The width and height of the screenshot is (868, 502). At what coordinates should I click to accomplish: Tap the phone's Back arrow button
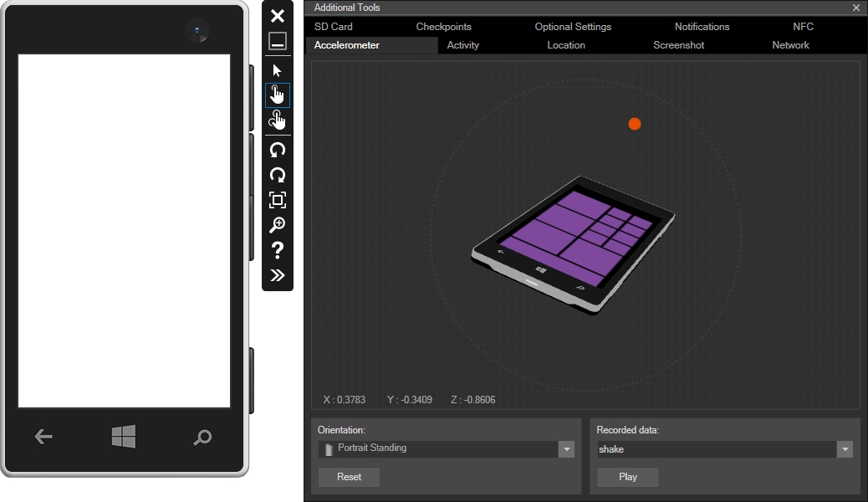pos(43,437)
